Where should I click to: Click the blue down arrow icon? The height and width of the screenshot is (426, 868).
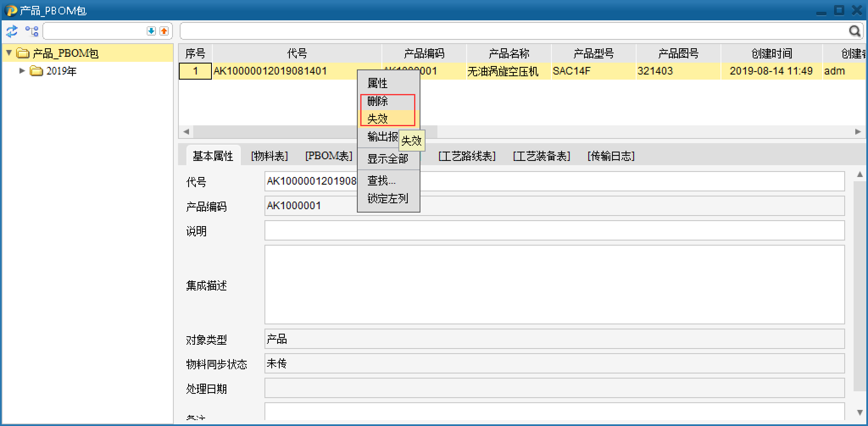tap(151, 31)
